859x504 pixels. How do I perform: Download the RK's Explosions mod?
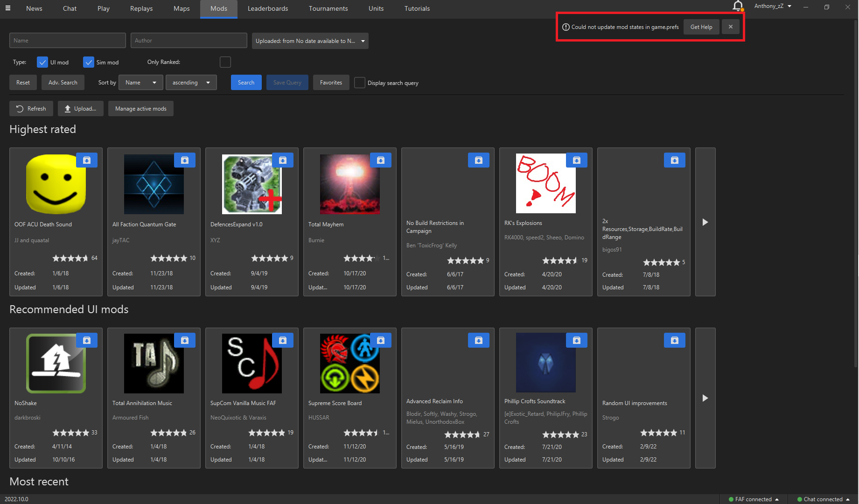pos(577,160)
